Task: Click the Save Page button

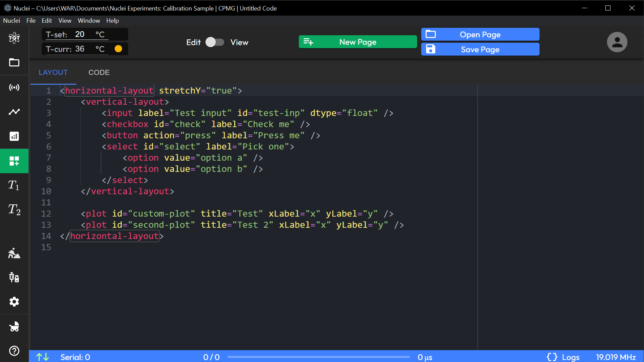Action: pos(480,49)
